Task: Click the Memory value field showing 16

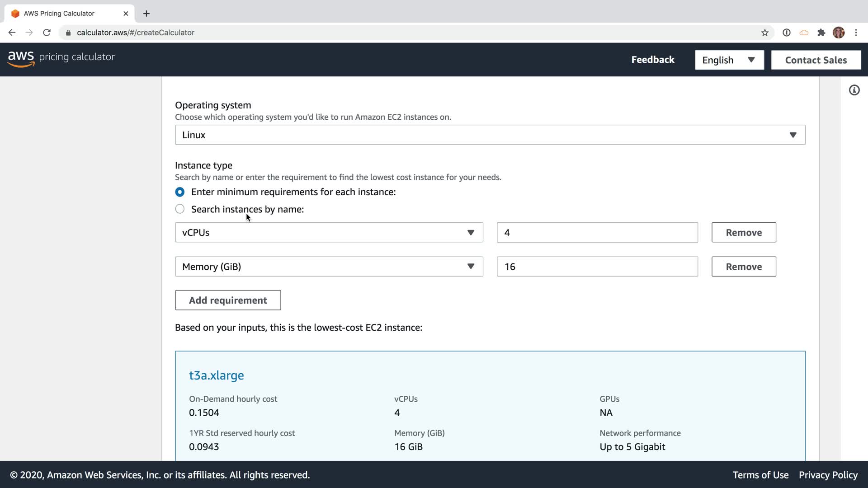Action: pos(597,267)
